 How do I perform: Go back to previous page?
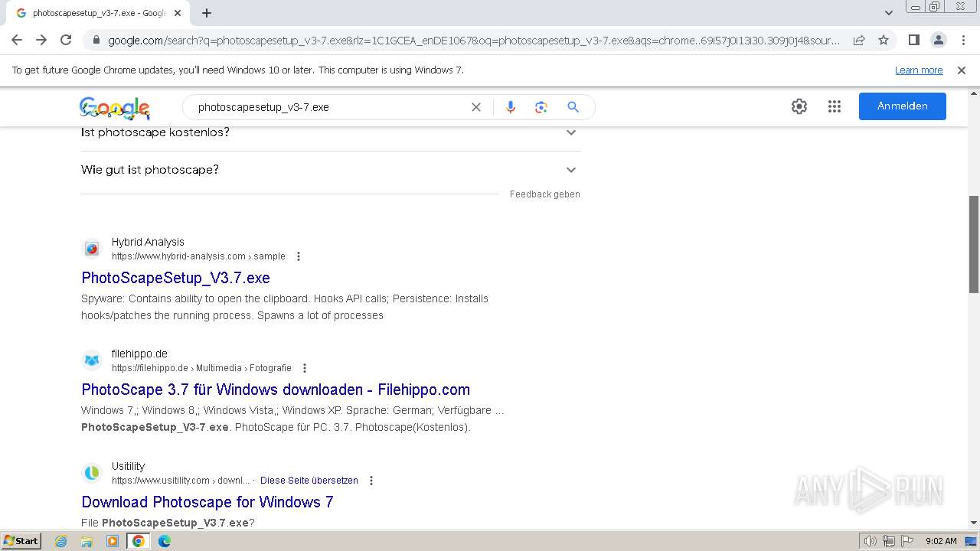click(17, 40)
